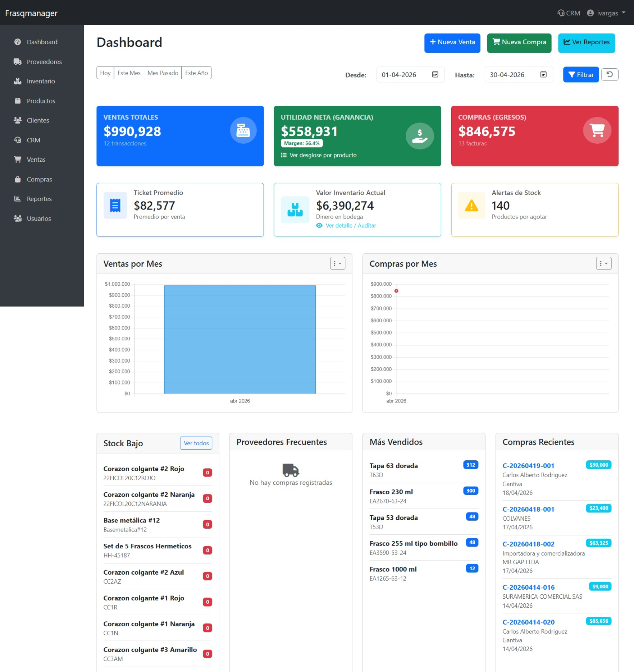Click the cash register icon on Ventas Totales
634x672 pixels.
tap(243, 130)
